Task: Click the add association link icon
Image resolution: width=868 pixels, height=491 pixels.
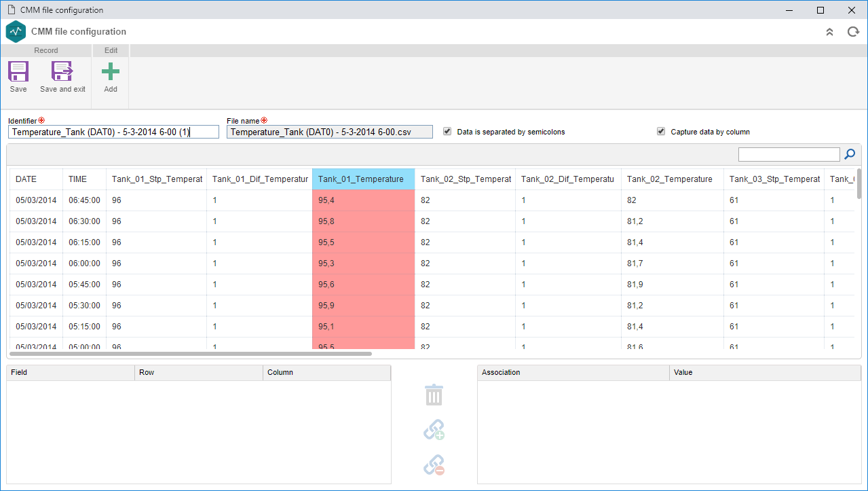Action: 434,430
